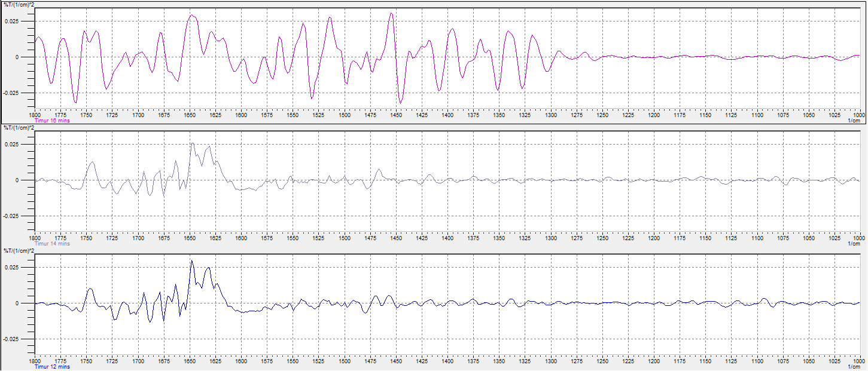This screenshot has height=371, width=868.
Task: Click the tallest blue peak near 1650 in bottom spectrum
Action: (192, 261)
